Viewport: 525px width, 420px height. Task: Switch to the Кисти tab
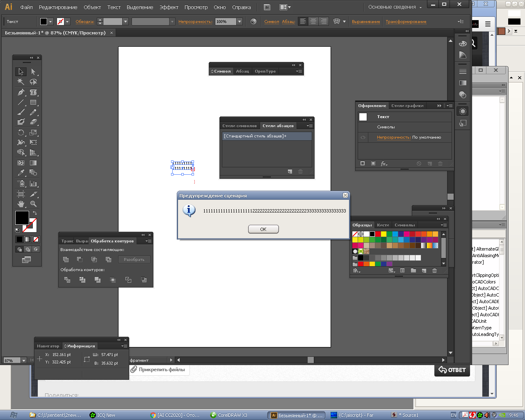(x=383, y=225)
